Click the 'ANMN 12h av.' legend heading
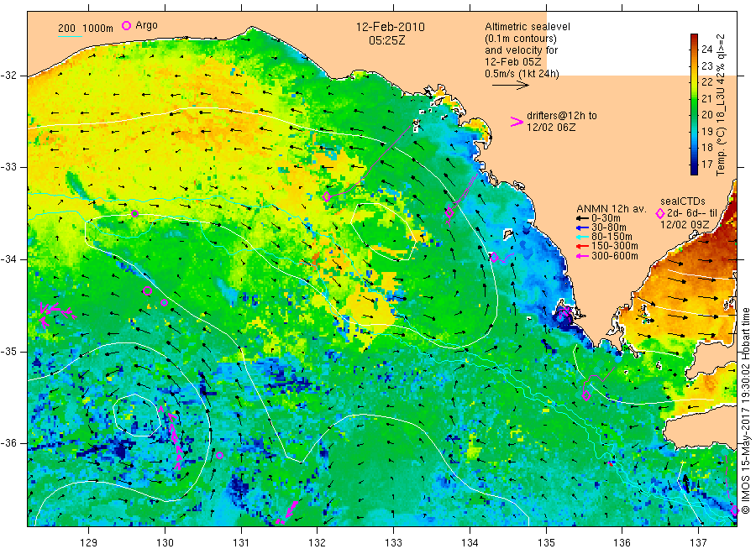This screenshot has height=554, width=756. click(611, 209)
